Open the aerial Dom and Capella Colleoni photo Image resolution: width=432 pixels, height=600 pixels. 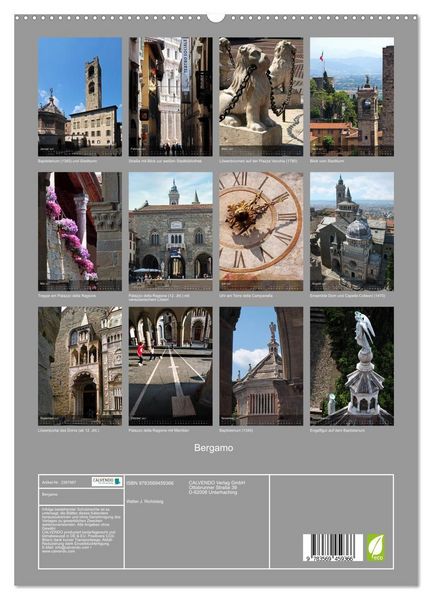(352, 231)
